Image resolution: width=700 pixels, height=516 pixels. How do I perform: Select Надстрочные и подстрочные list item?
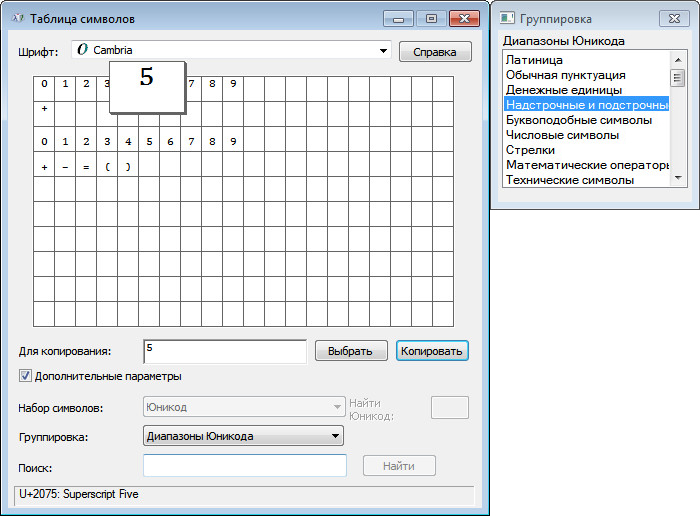click(x=587, y=104)
